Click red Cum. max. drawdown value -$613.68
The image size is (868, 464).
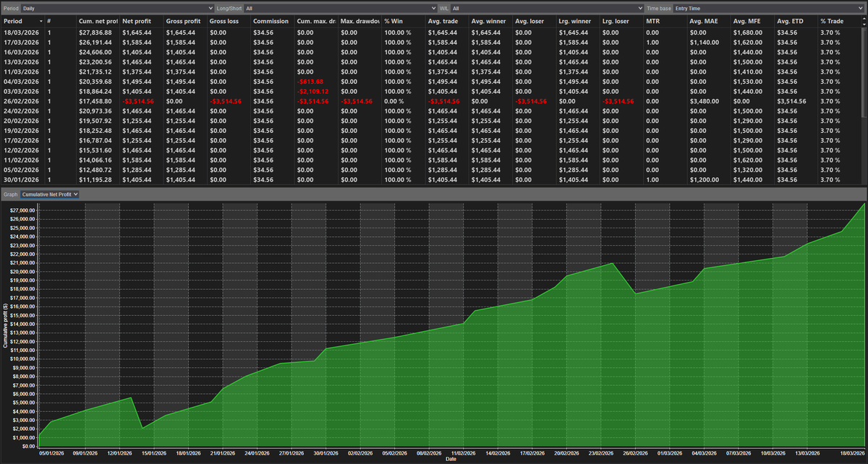click(310, 82)
